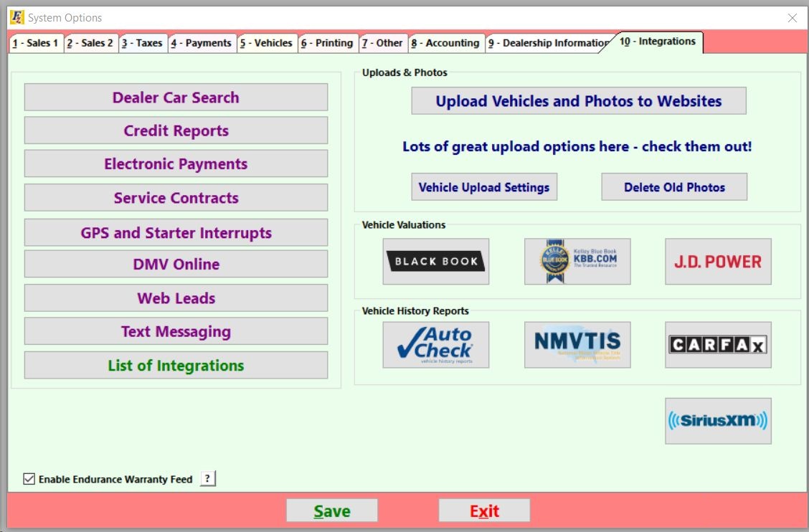Open the CARFAX history report integration
This screenshot has height=532, width=809.
point(718,345)
